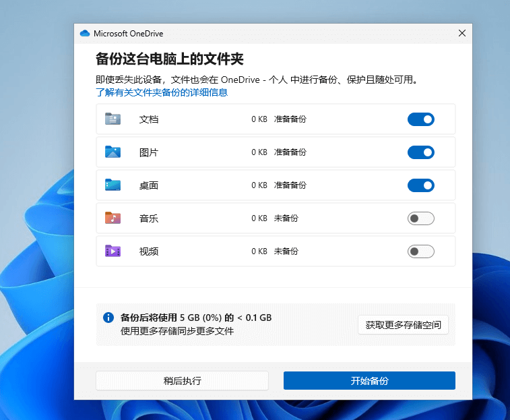Close the Microsoft OneDrive dialog
The image size is (510, 420).
[461, 33]
